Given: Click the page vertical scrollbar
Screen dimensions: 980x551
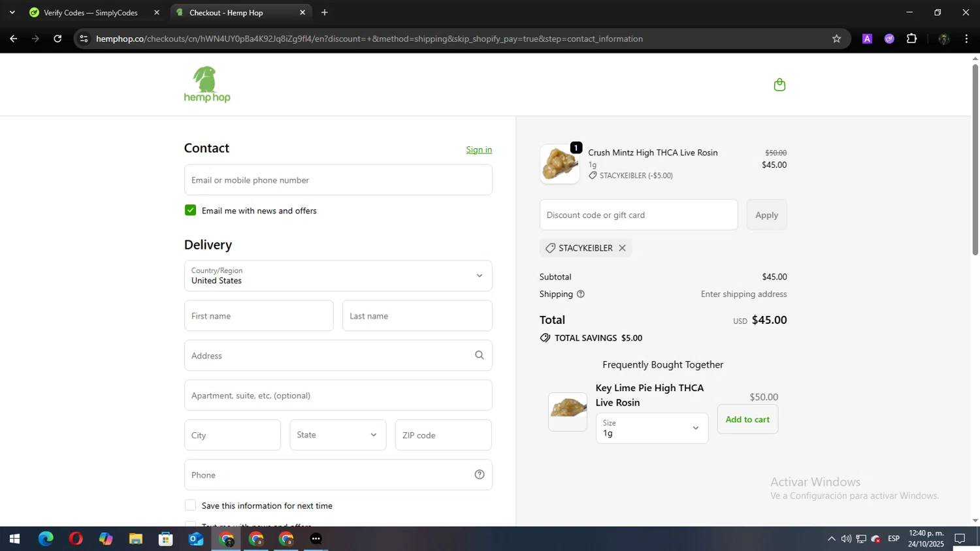Looking at the screenshot, I should pyautogui.click(x=975, y=160).
